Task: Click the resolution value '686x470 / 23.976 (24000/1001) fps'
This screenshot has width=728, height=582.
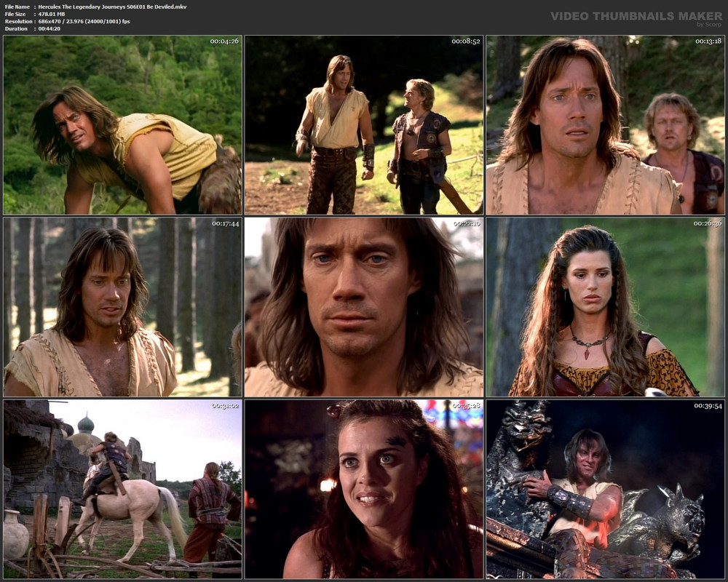Action: [x=84, y=21]
